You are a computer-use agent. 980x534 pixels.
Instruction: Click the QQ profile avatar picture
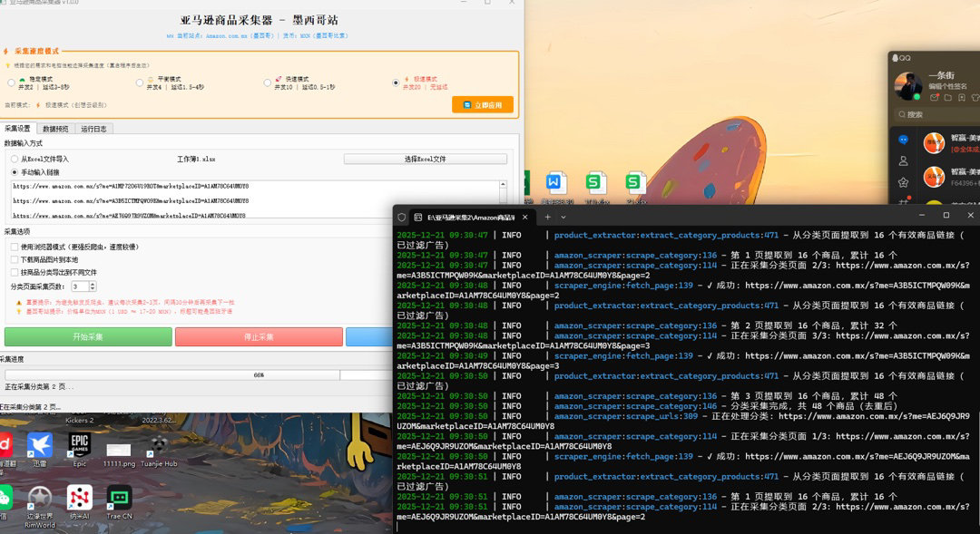point(908,85)
